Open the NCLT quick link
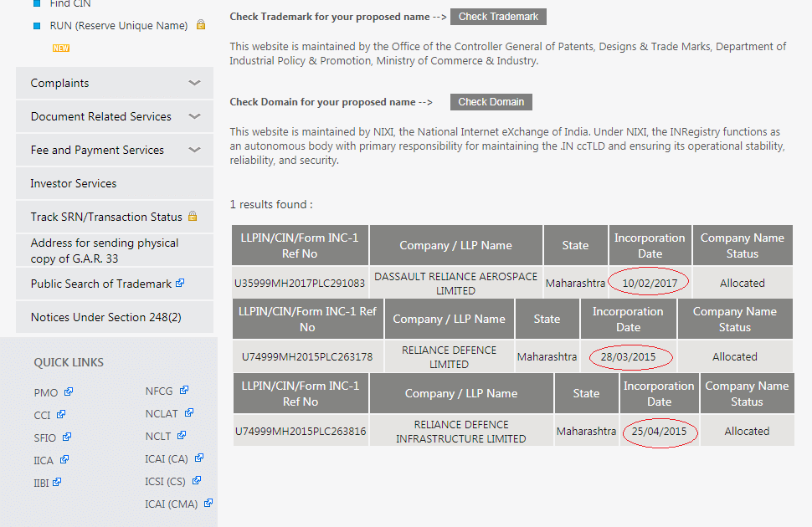Viewport: 812px width, 527px height. point(158,437)
